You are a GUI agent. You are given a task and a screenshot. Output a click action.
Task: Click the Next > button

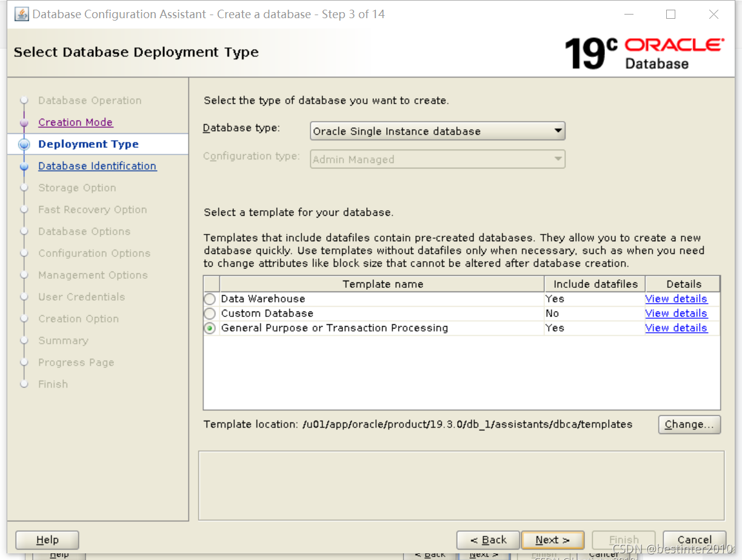click(x=552, y=540)
